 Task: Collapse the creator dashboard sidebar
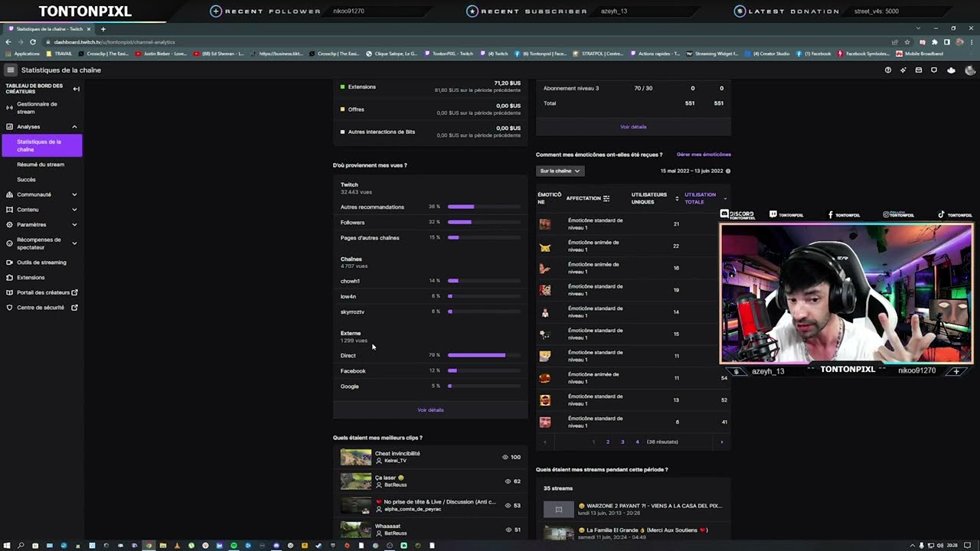[76, 89]
